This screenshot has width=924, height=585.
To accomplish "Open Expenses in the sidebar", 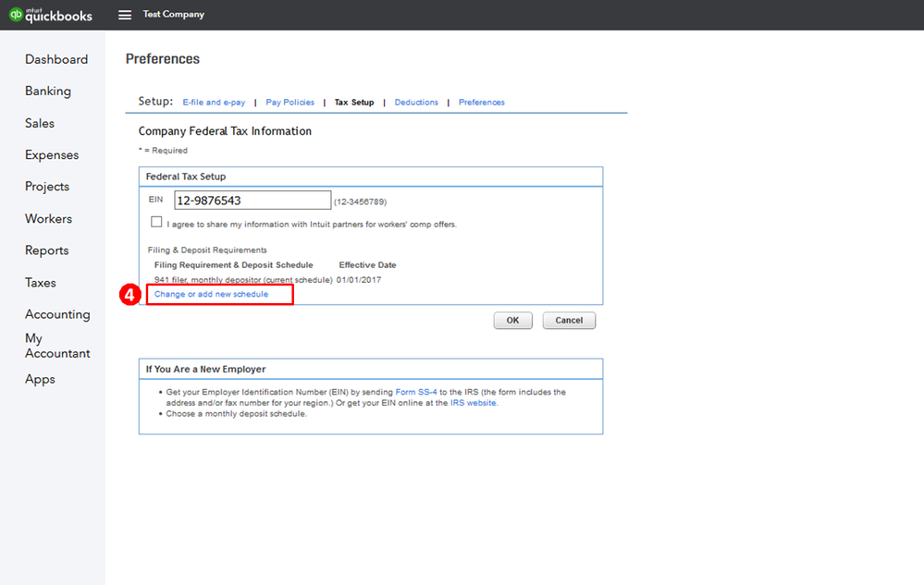I will (x=52, y=154).
